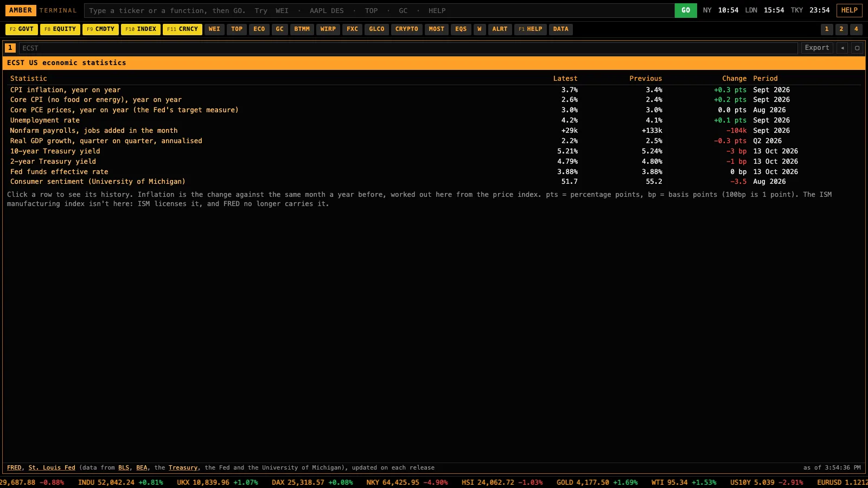Open the BTMM function
Image resolution: width=868 pixels, height=488 pixels.
coord(302,29)
